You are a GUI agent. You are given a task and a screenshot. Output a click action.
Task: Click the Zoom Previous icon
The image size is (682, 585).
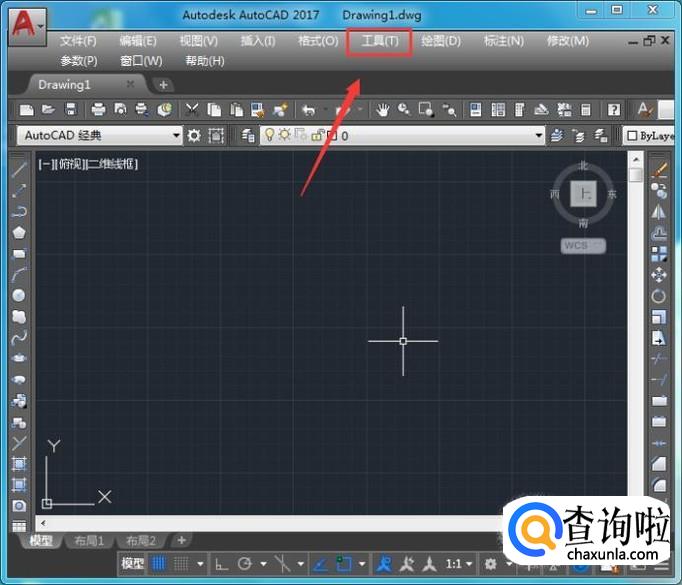(x=449, y=110)
